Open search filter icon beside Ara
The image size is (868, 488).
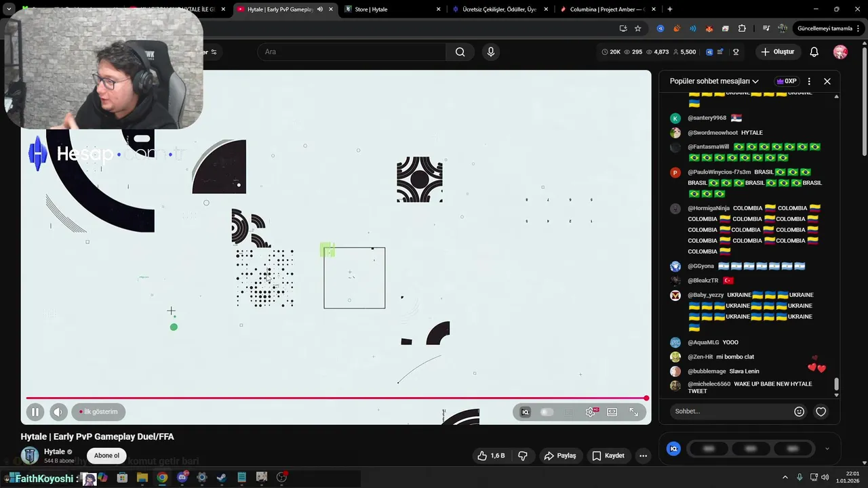point(214,52)
